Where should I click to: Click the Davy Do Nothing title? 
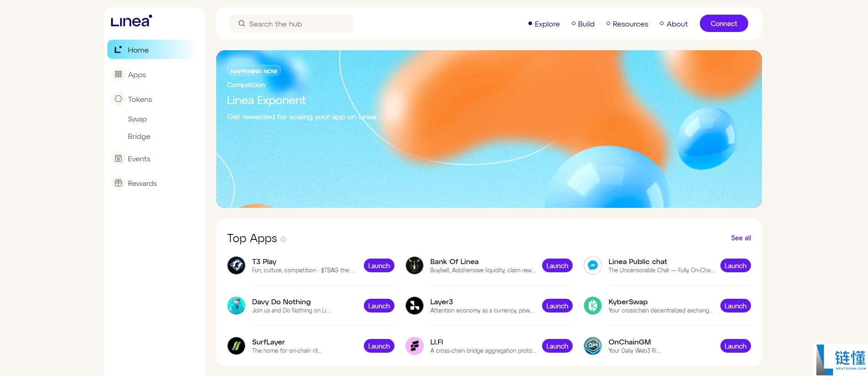[281, 302]
